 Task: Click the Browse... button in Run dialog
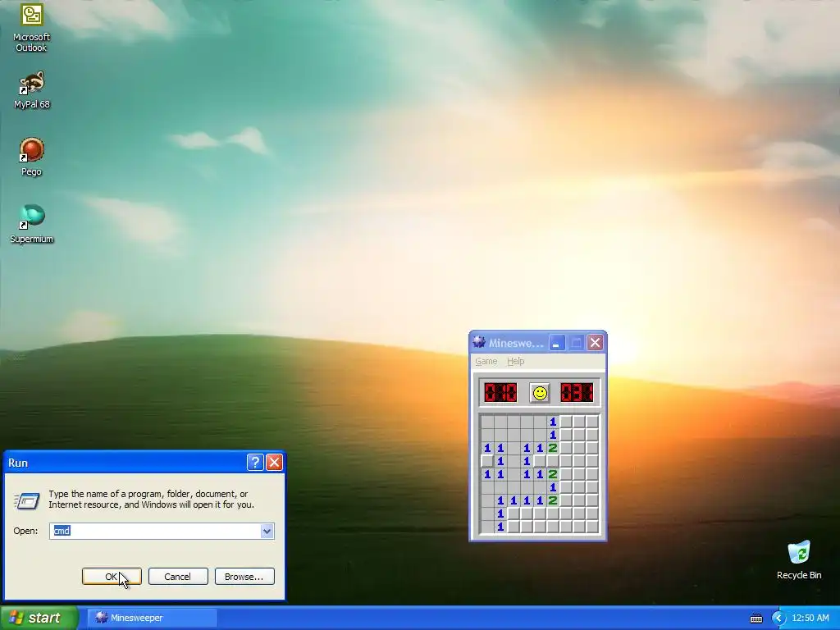coord(244,577)
